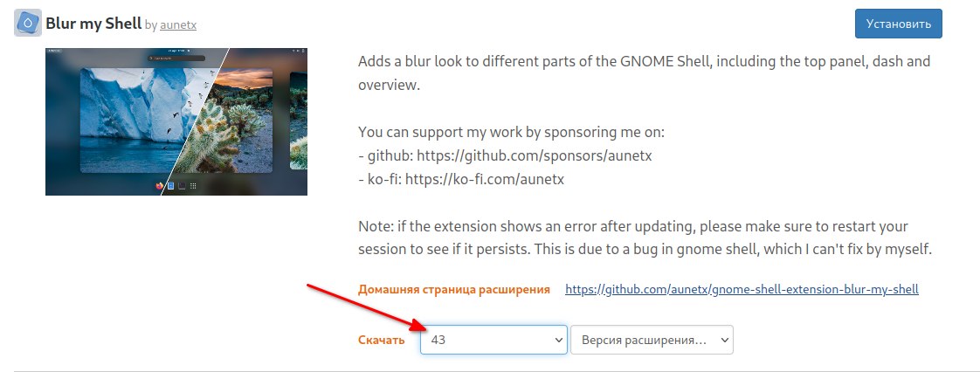Open the aunetx author profile link
This screenshot has width=980, height=372.
click(x=178, y=25)
